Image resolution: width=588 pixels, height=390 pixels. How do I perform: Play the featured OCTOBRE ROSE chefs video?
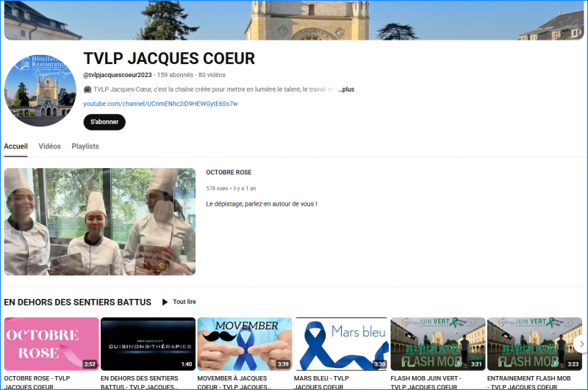point(100,222)
